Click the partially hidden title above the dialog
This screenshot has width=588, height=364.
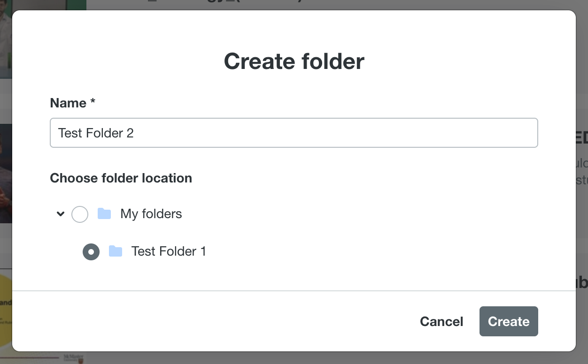225,4
